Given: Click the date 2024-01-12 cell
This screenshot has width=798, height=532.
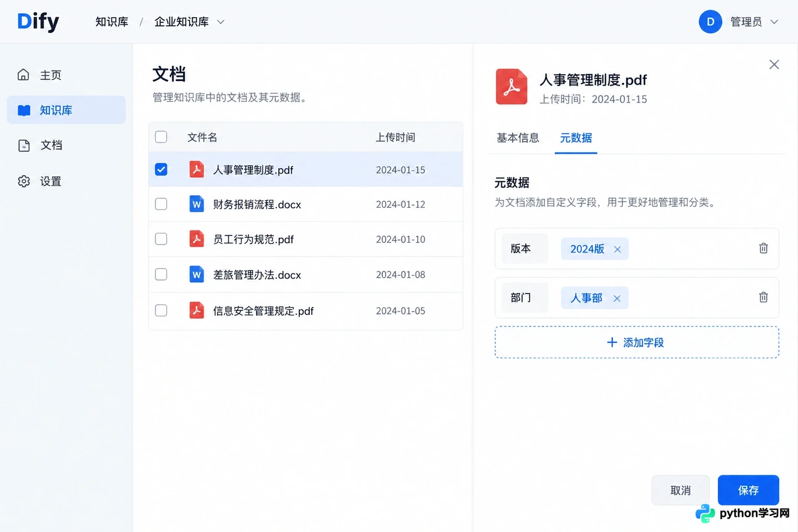Looking at the screenshot, I should point(400,204).
